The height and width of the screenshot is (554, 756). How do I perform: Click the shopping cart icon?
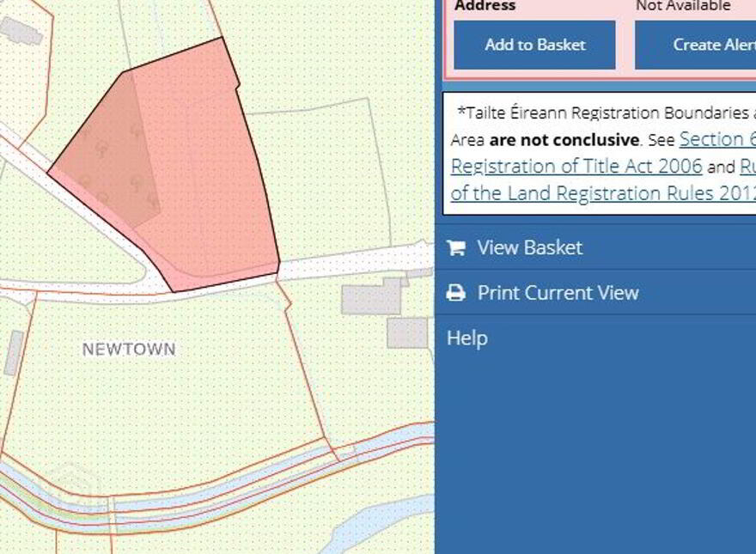tap(456, 248)
